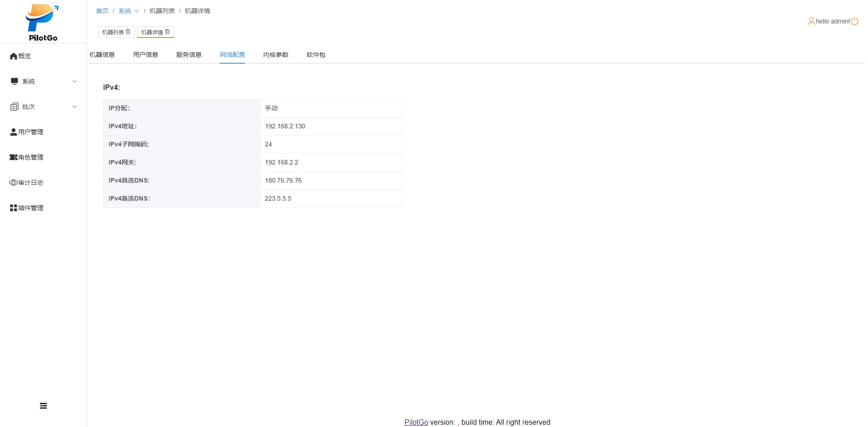This screenshot has width=868, height=427.
Task: Collapse sidebar with the hamburger icon
Action: pyautogui.click(x=43, y=406)
